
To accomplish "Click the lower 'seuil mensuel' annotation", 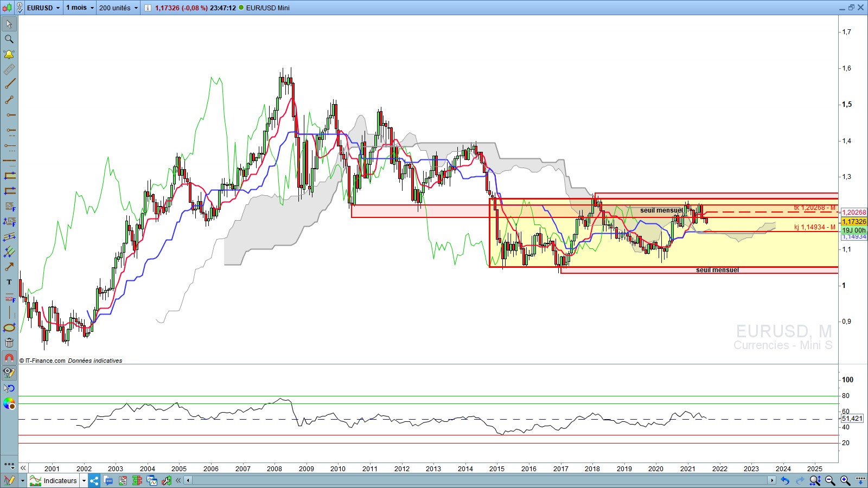I will pyautogui.click(x=717, y=270).
